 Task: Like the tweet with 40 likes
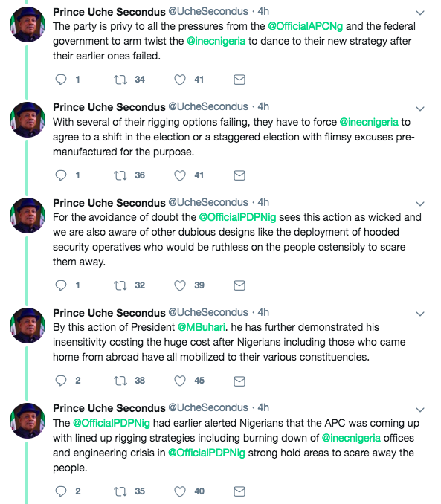(180, 491)
